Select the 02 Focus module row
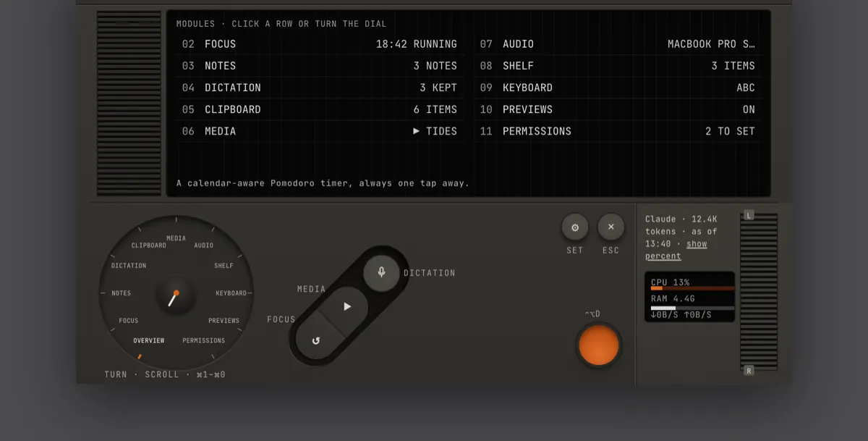The image size is (868, 441). tap(320, 44)
